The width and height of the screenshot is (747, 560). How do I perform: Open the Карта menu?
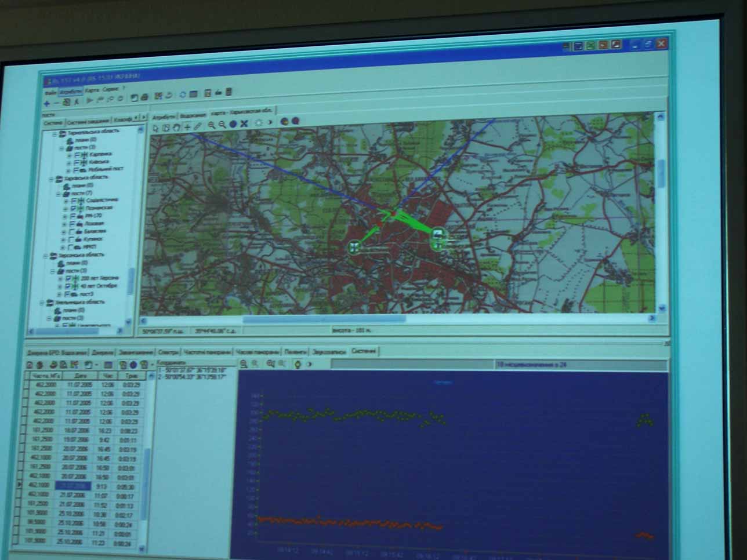pos(92,90)
